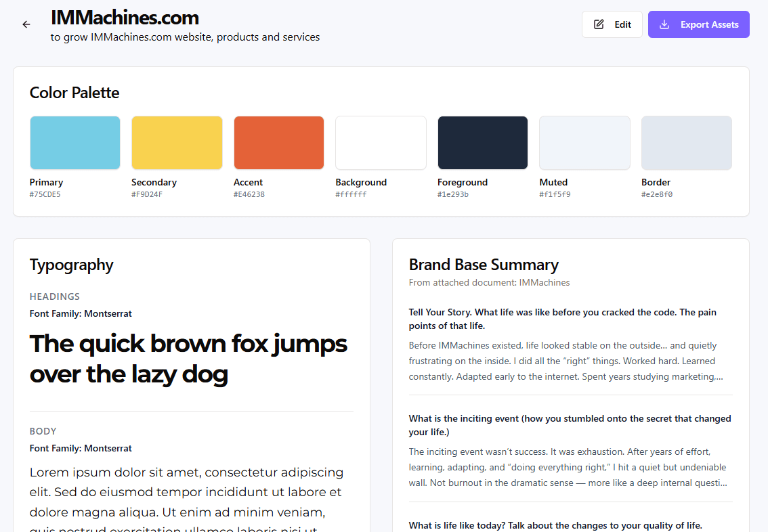Click the "quick brown fox" heading preview
This screenshot has width=768, height=532.
click(x=188, y=359)
